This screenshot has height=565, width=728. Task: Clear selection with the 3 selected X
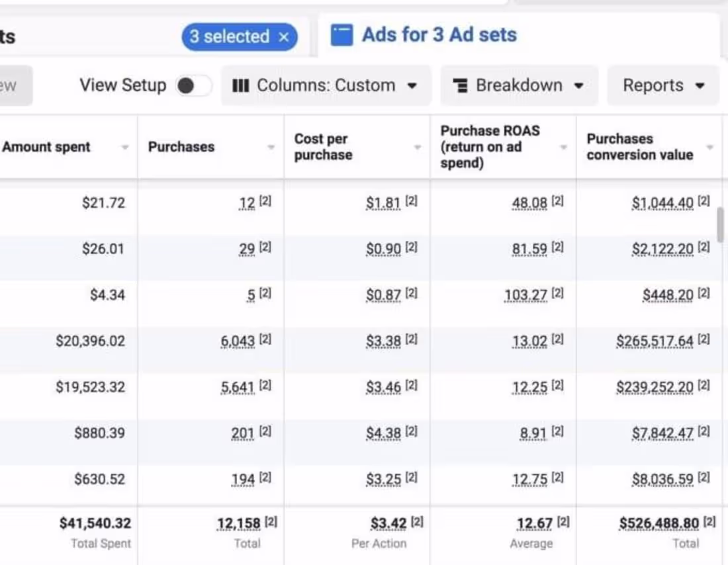pyautogui.click(x=284, y=37)
